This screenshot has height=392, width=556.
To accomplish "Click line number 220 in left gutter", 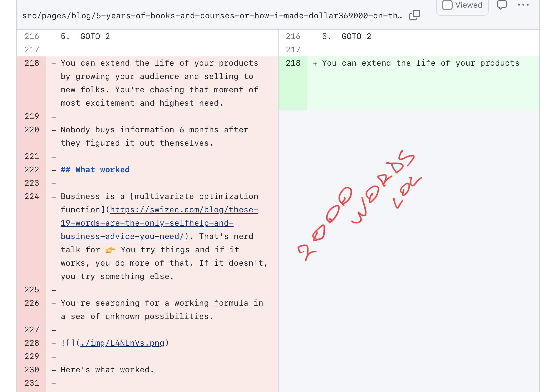I will (x=32, y=130).
